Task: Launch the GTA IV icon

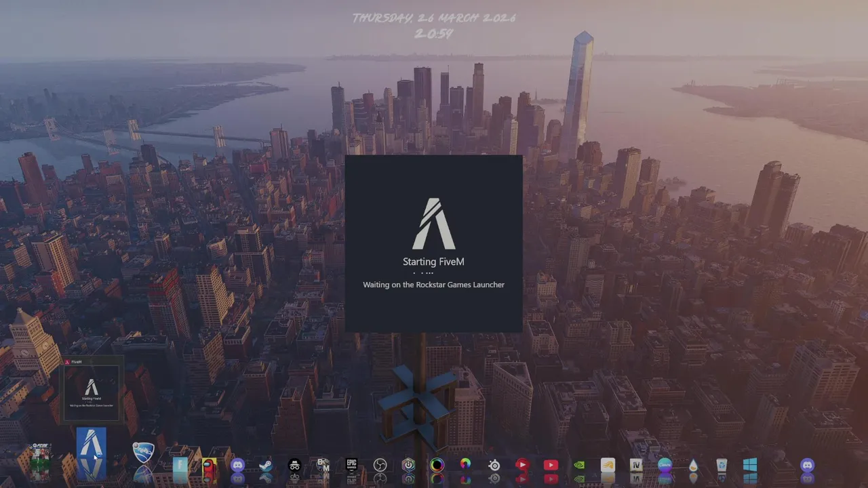Action: [636, 465]
